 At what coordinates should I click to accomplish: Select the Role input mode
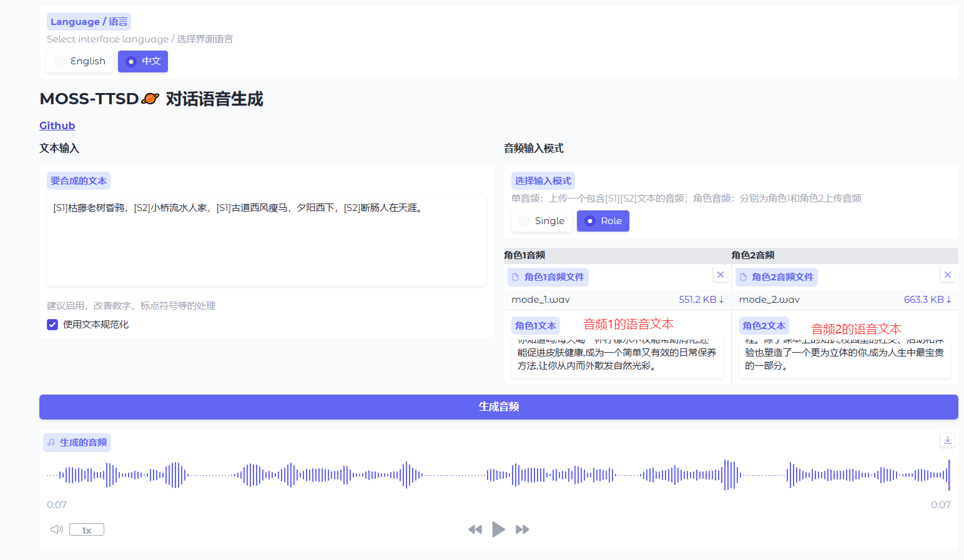602,220
